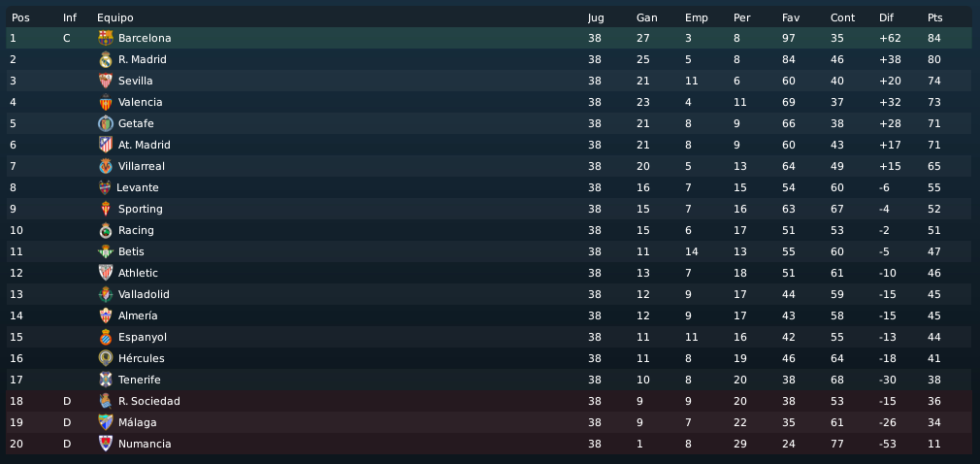The width and height of the screenshot is (980, 464).
Task: Click the At. Madrid striped crest
Action: tap(106, 145)
